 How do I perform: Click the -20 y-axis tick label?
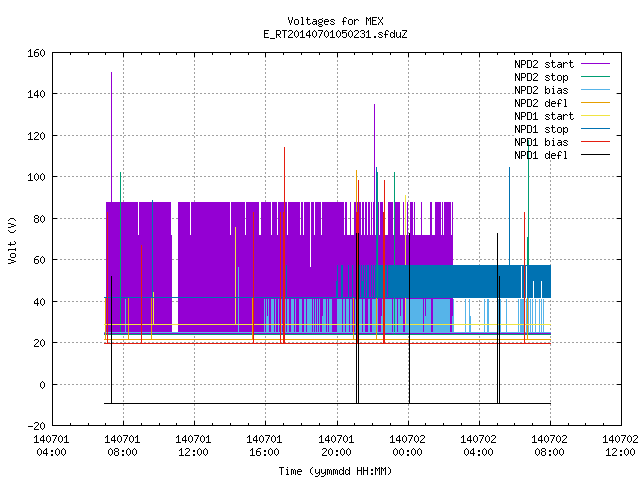click(x=36, y=426)
